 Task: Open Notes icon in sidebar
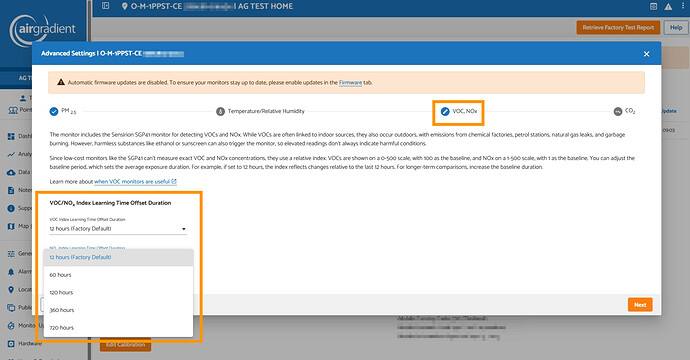pos(11,190)
